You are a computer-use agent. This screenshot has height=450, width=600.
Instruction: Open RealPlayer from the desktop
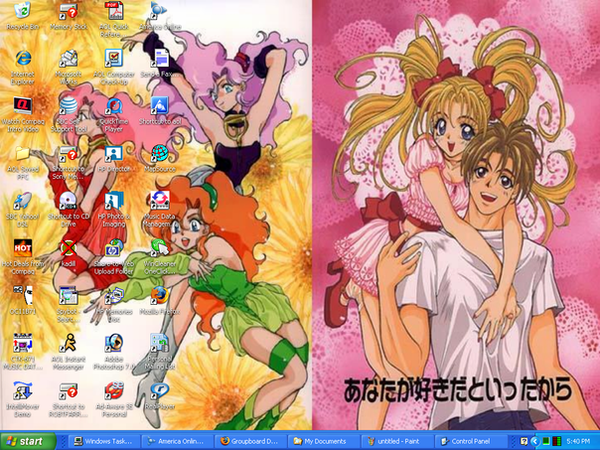[160, 390]
